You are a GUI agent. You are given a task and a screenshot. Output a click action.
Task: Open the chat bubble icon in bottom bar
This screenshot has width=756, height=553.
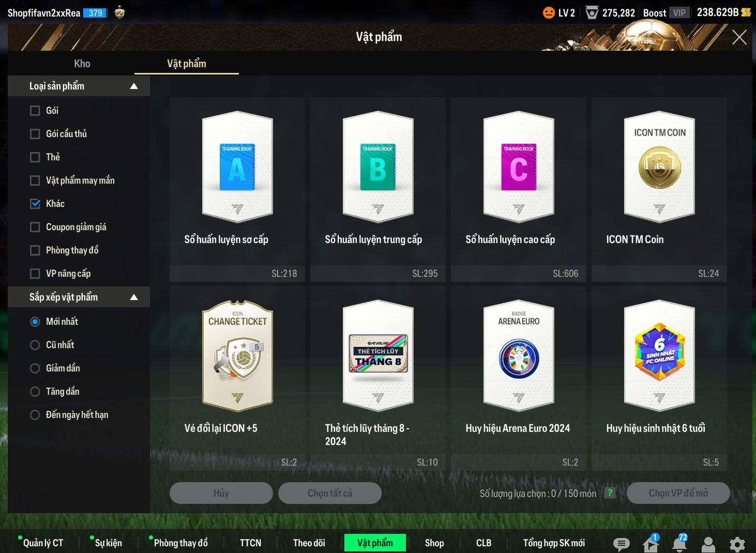coord(621,543)
